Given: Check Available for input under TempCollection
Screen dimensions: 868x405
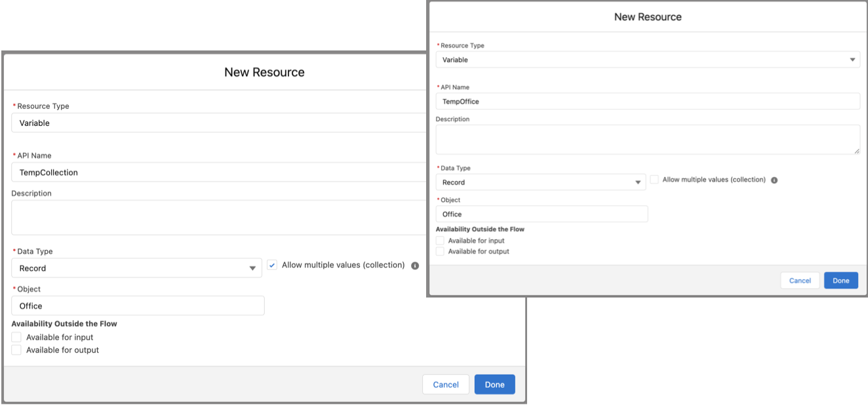Looking at the screenshot, I should point(16,337).
